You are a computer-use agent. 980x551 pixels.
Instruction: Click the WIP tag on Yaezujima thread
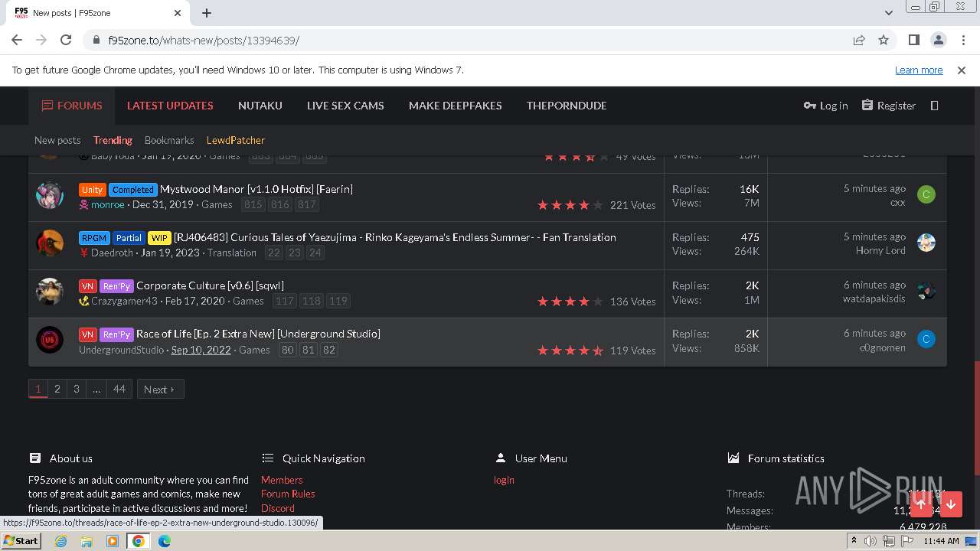159,238
